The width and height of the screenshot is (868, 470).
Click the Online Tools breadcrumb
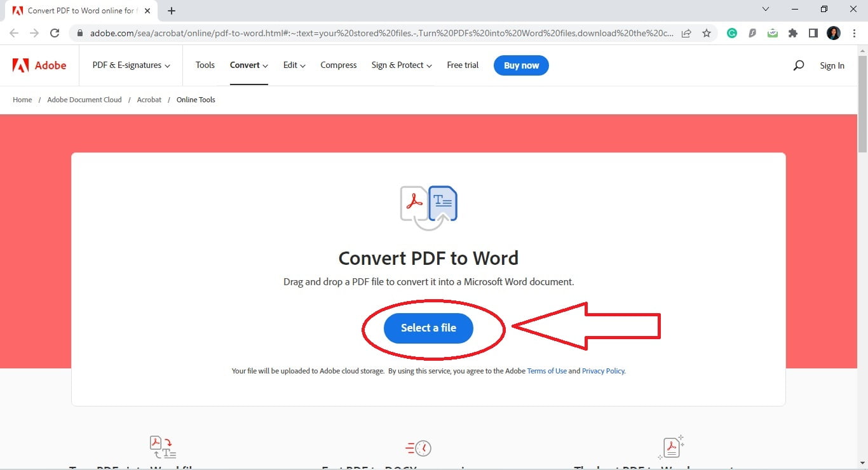point(196,100)
